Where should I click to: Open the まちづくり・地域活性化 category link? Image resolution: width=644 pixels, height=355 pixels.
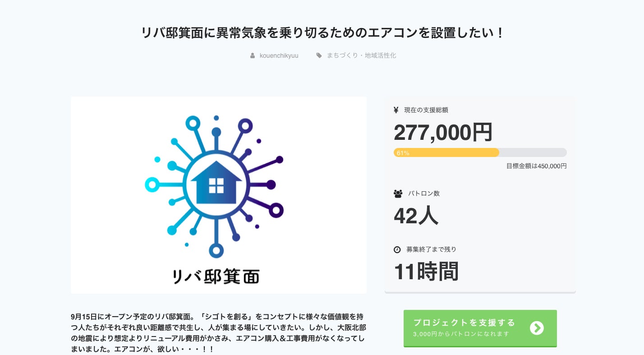[x=361, y=55]
